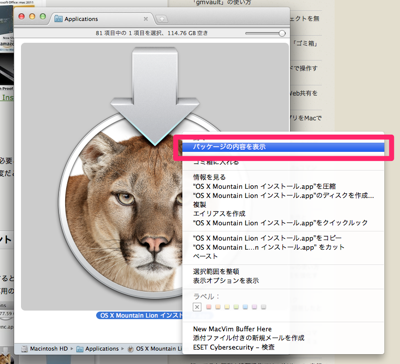Click the selected OS X Mountain Lion file name label
Image resolution: width=400 pixels, height=364 pixels.
pos(140,315)
